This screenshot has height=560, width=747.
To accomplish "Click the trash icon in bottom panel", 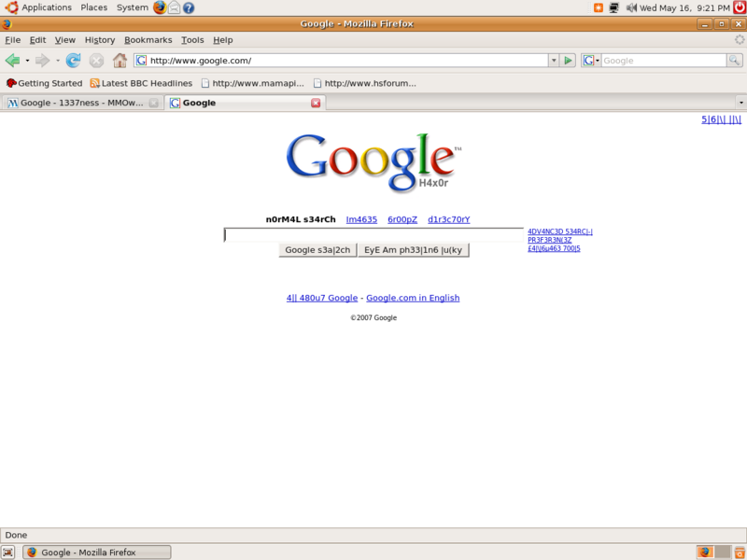I will (x=740, y=553).
